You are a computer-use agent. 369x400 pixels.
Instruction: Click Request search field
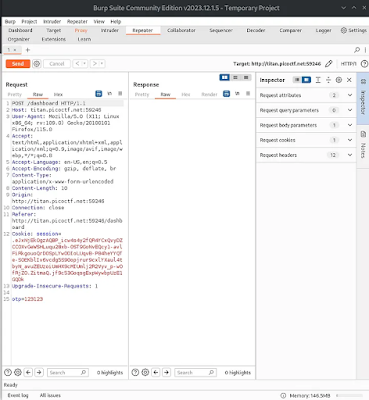click(x=68, y=372)
